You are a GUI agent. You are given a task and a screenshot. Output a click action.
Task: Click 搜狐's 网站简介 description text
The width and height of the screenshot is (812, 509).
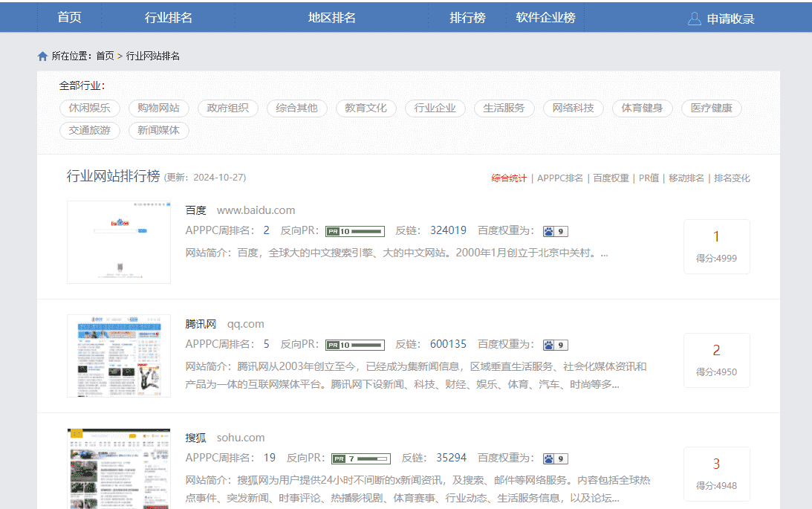418,489
